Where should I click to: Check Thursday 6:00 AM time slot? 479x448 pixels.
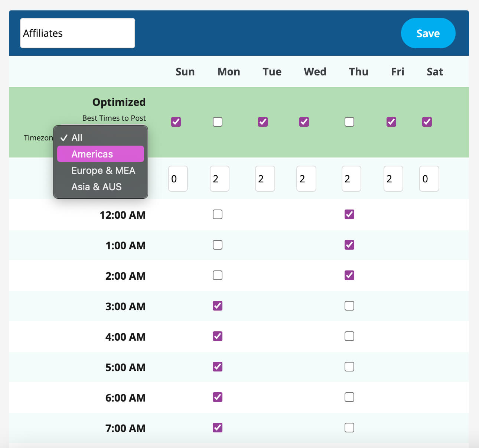(x=349, y=397)
